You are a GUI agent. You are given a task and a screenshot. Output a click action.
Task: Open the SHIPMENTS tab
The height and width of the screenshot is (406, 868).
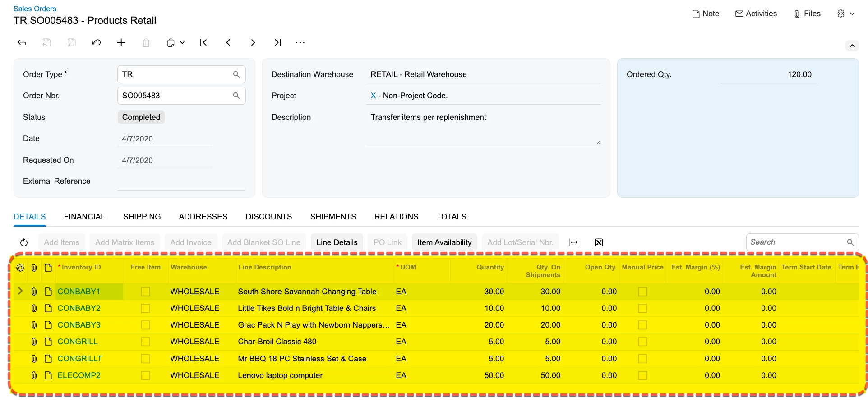[x=333, y=217]
